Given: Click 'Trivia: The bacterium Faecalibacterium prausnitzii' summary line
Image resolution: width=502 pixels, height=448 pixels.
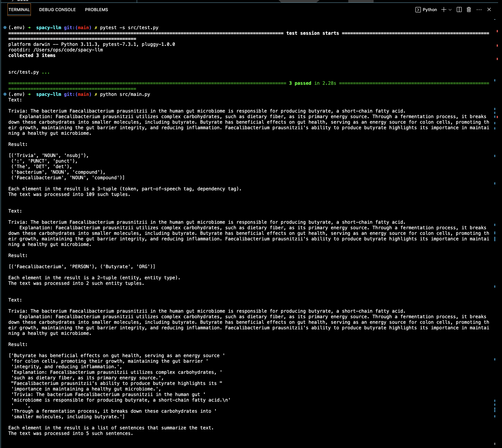Looking at the screenshot, I should pos(108,394).
